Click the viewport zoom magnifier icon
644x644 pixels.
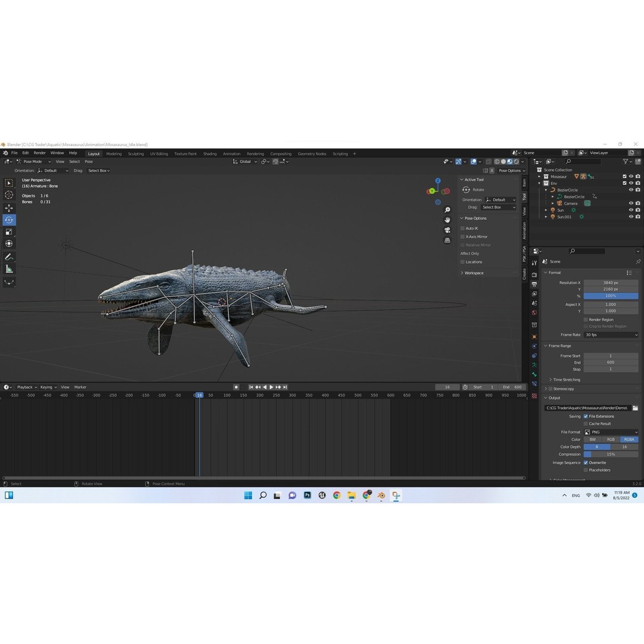click(x=447, y=210)
